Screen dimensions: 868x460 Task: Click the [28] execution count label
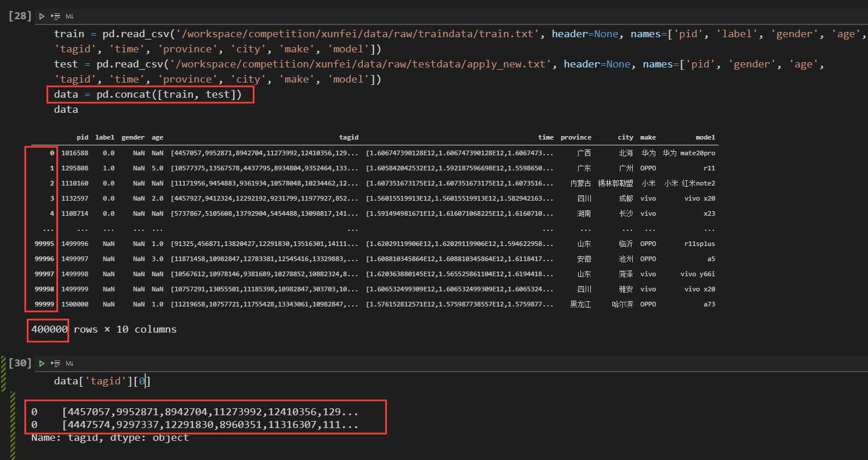point(20,16)
